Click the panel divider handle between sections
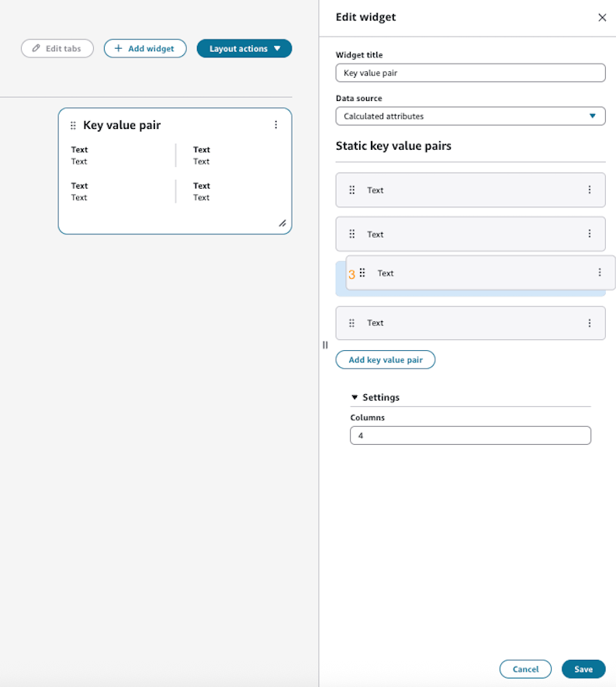The image size is (616, 687). 325,345
